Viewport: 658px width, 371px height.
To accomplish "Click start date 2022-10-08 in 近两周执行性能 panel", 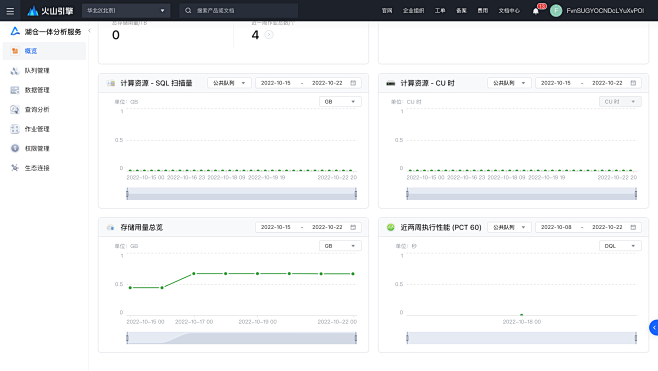I will click(556, 227).
